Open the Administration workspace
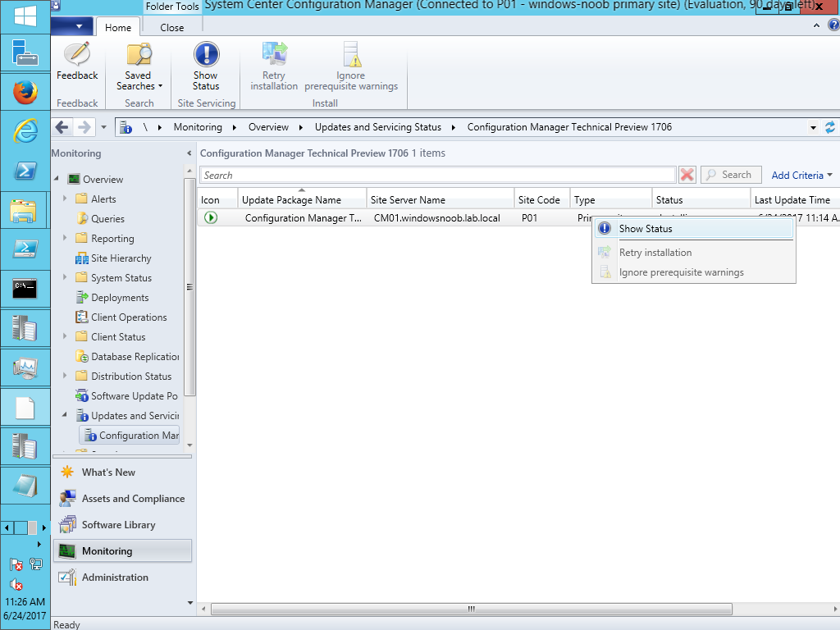 tap(123, 577)
